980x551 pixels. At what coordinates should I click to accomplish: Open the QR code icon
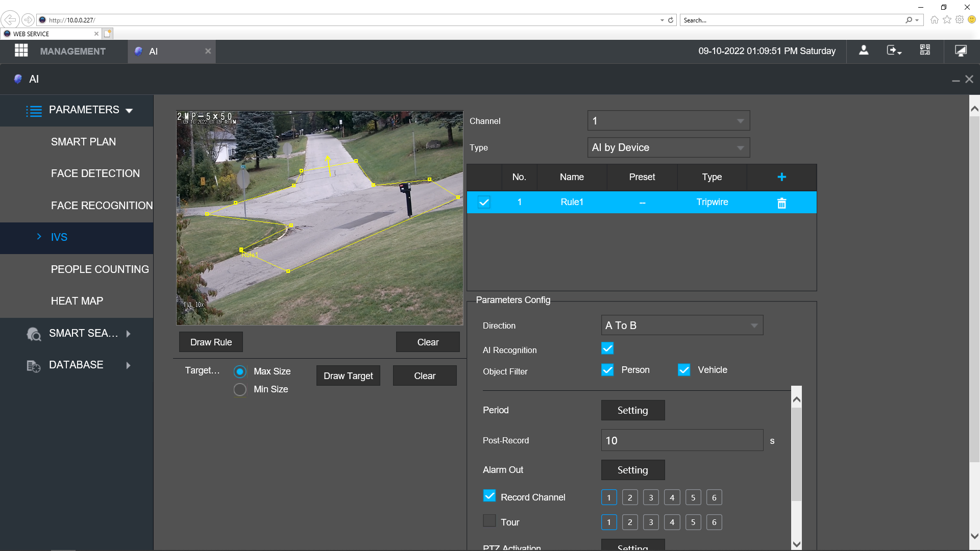[x=925, y=51]
